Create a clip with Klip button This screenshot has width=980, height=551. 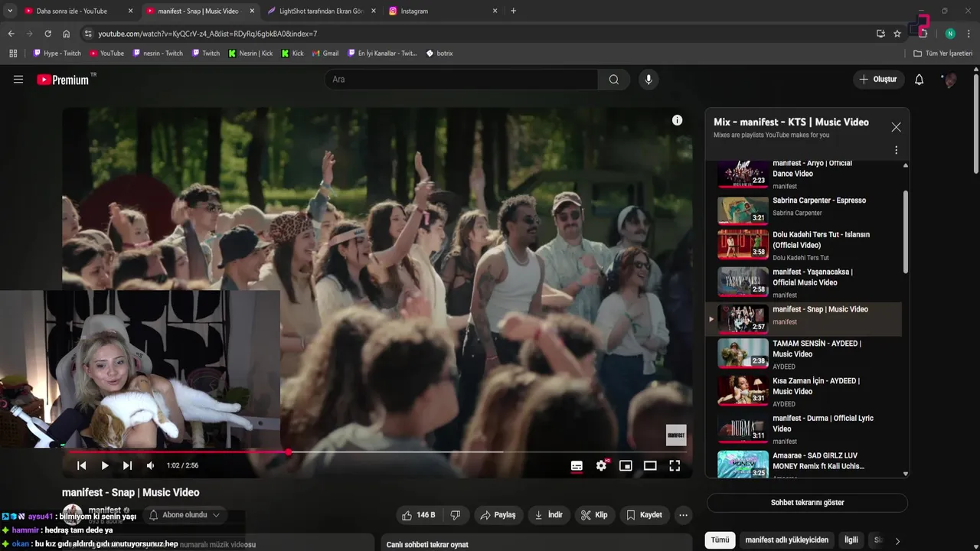point(594,515)
